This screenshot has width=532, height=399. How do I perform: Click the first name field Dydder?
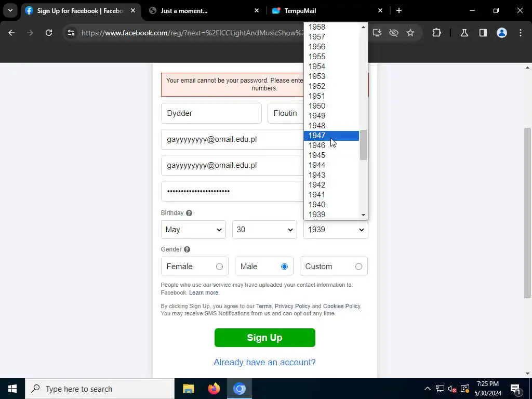click(211, 113)
